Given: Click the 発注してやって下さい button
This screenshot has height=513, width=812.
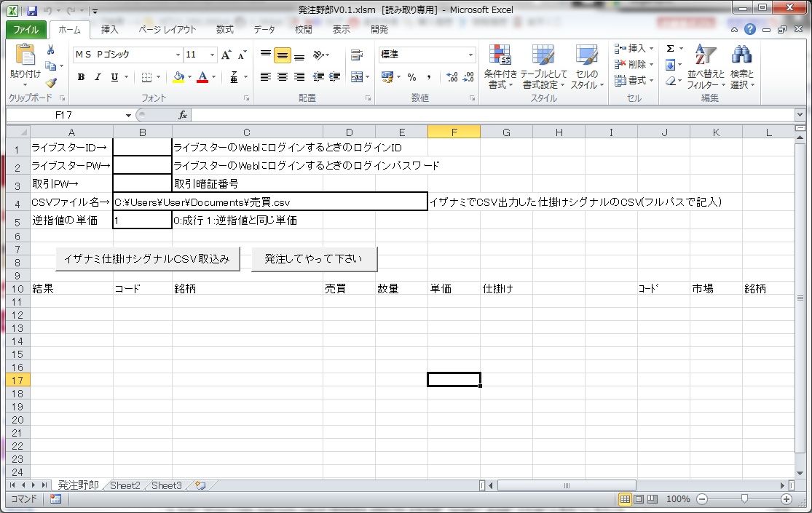Looking at the screenshot, I should pyautogui.click(x=314, y=259).
